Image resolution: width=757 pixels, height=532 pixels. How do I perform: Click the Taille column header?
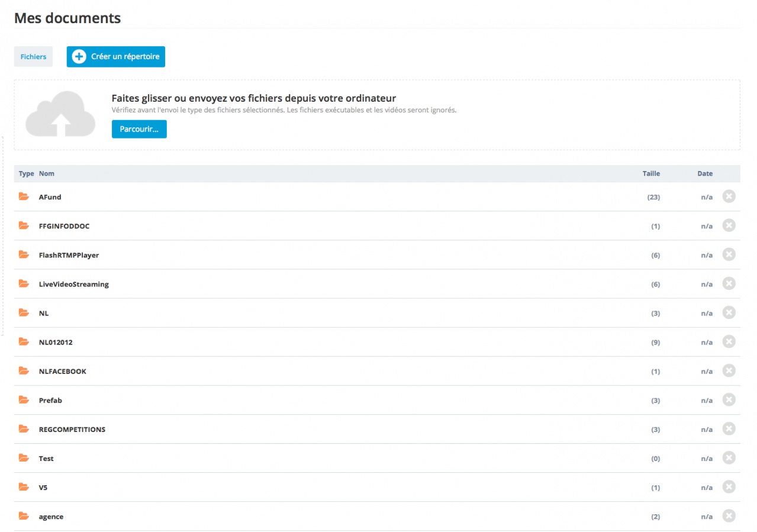[651, 173]
